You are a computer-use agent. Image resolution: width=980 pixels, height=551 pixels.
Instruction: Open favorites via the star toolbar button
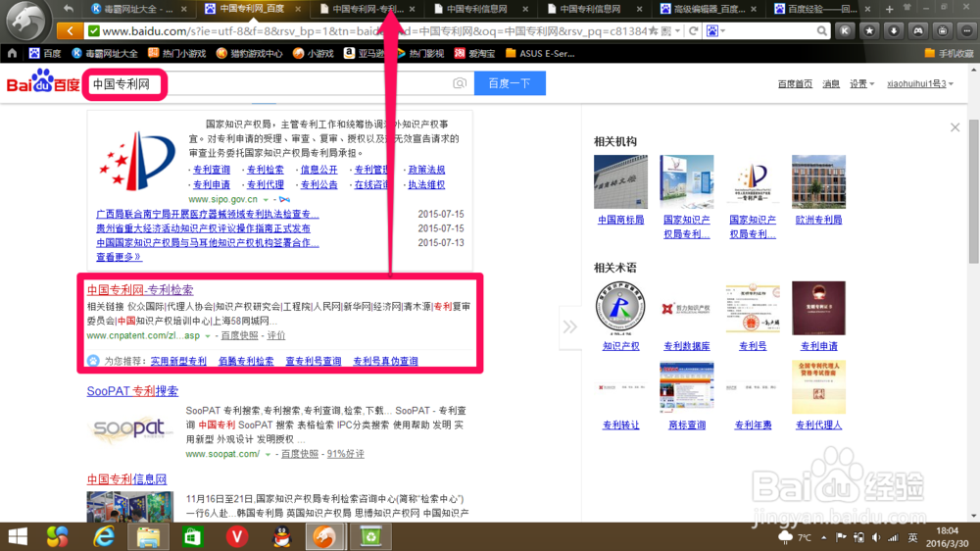coord(869,30)
